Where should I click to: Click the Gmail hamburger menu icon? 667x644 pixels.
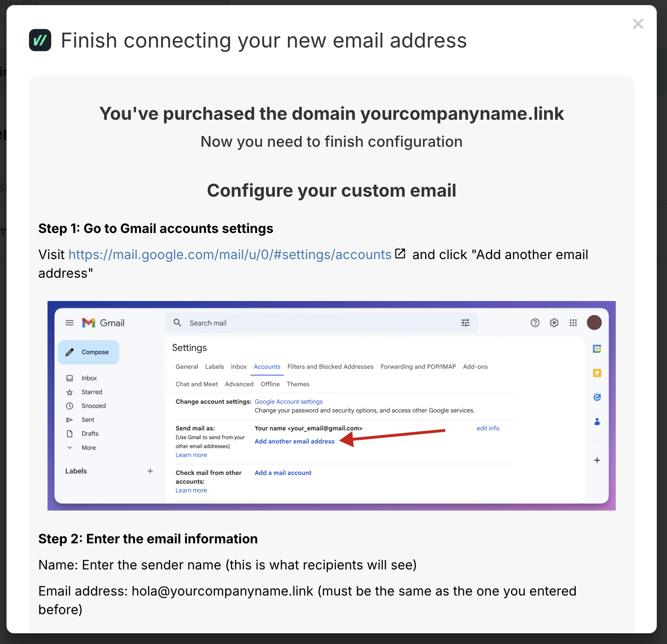point(69,322)
